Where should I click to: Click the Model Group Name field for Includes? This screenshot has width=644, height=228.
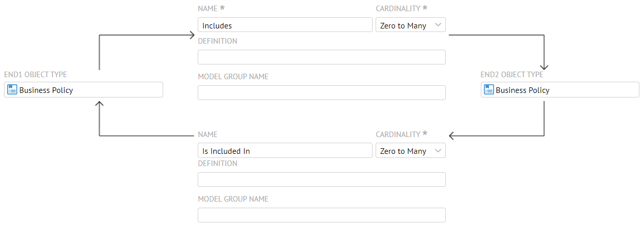click(321, 93)
